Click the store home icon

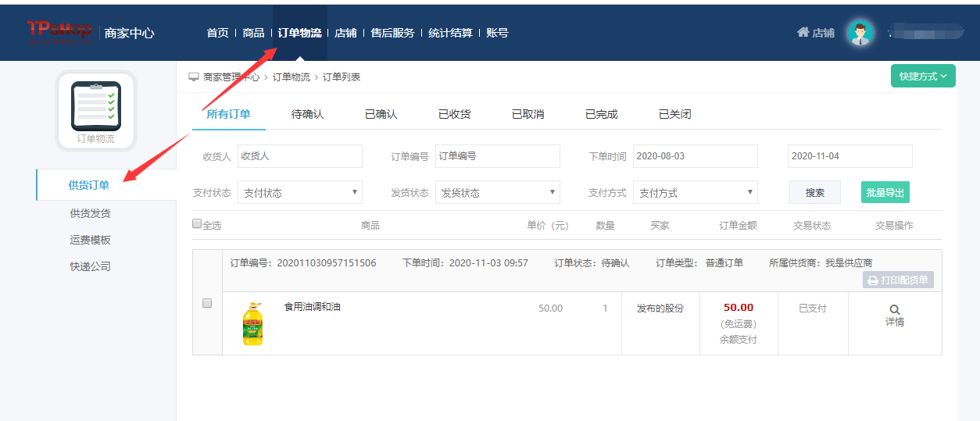pos(803,33)
